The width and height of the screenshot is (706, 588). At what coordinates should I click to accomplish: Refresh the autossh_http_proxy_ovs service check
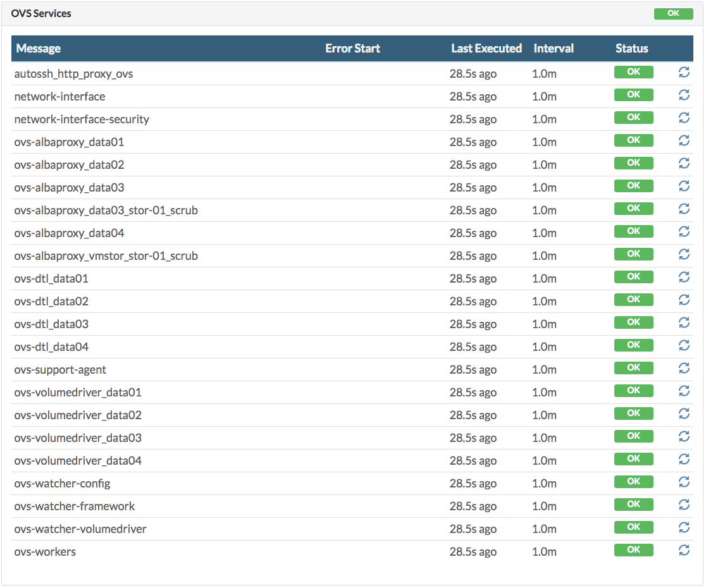pyautogui.click(x=683, y=72)
